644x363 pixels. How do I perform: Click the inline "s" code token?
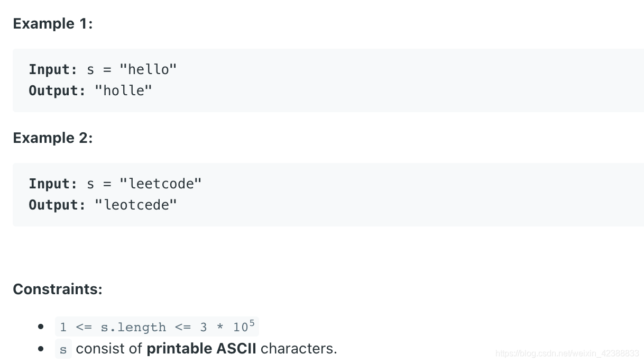coord(63,349)
